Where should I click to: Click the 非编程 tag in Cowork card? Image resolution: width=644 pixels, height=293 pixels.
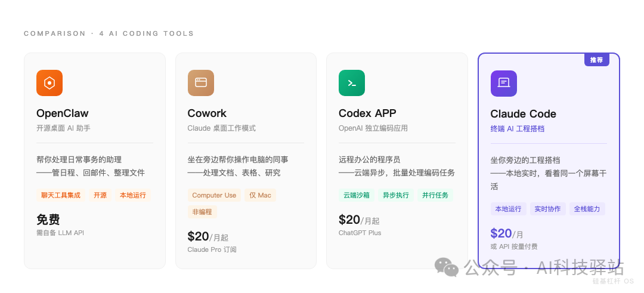tap(202, 211)
